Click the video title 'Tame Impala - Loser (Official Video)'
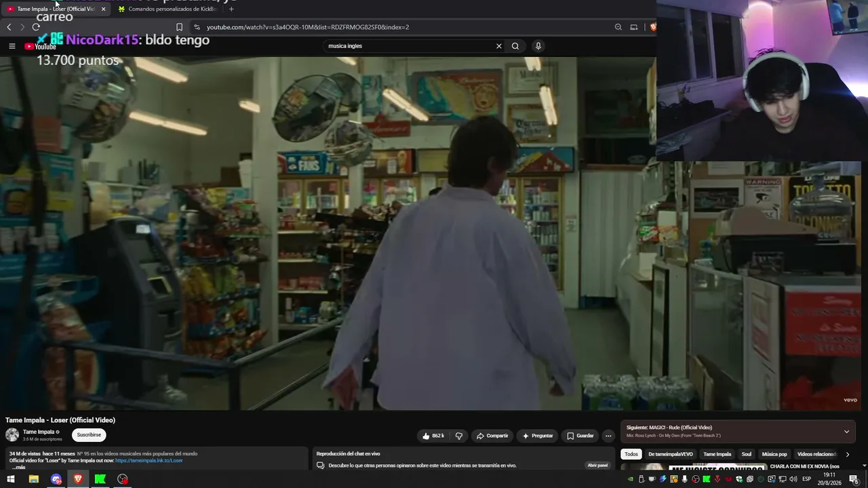The height and width of the screenshot is (488, 868). point(60,420)
